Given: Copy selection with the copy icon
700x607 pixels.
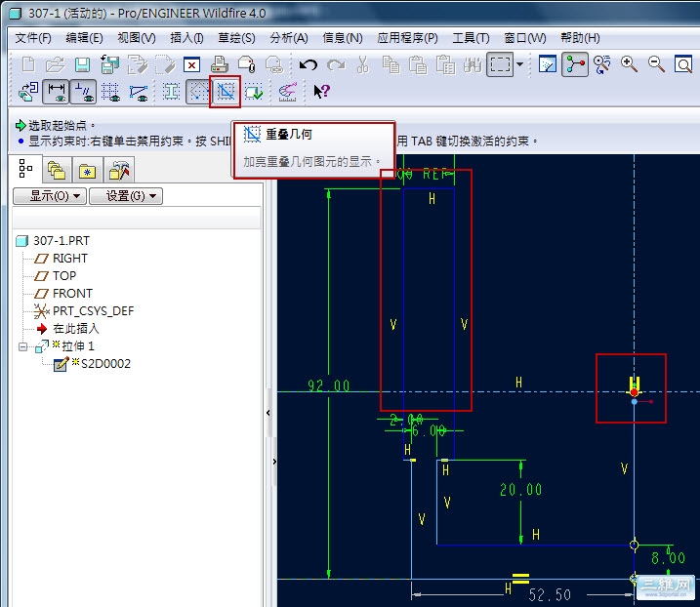Looking at the screenshot, I should pos(391,64).
